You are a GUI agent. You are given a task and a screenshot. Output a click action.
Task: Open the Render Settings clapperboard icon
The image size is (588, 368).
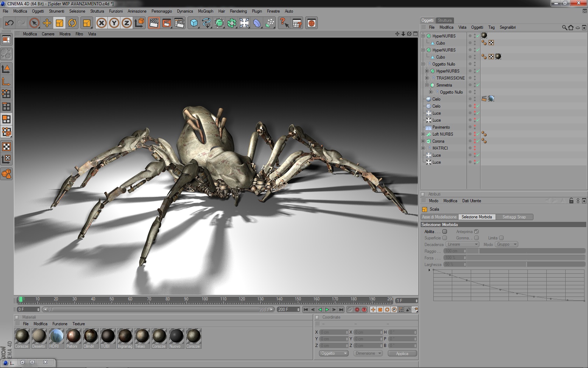click(179, 23)
